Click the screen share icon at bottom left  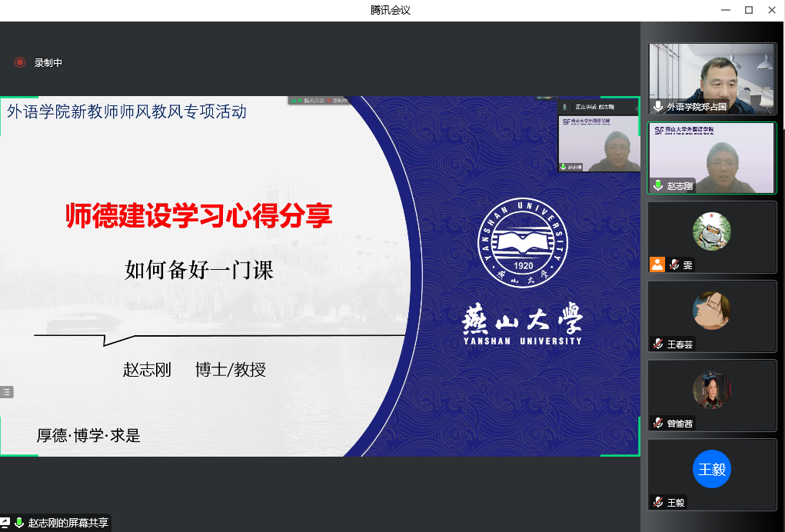[x=5, y=523]
